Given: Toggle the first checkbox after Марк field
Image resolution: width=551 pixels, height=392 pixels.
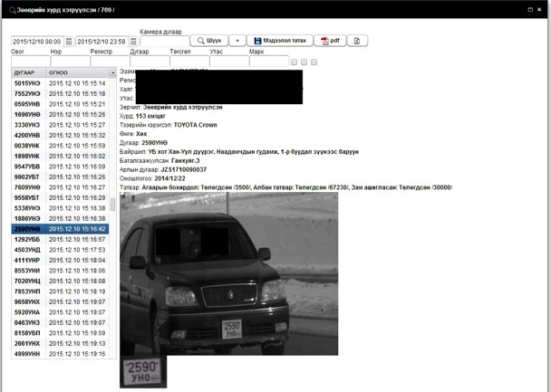Looking at the screenshot, I should [x=295, y=62].
